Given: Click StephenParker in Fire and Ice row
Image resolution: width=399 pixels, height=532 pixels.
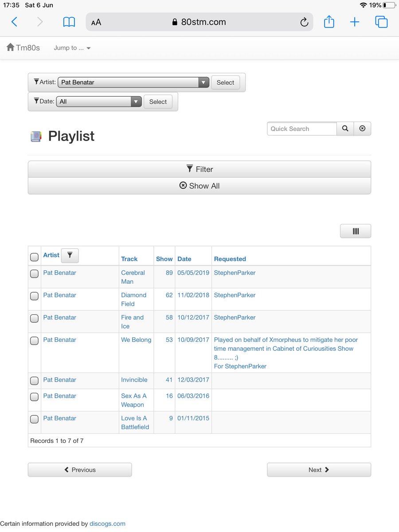Looking at the screenshot, I should tap(235, 317).
